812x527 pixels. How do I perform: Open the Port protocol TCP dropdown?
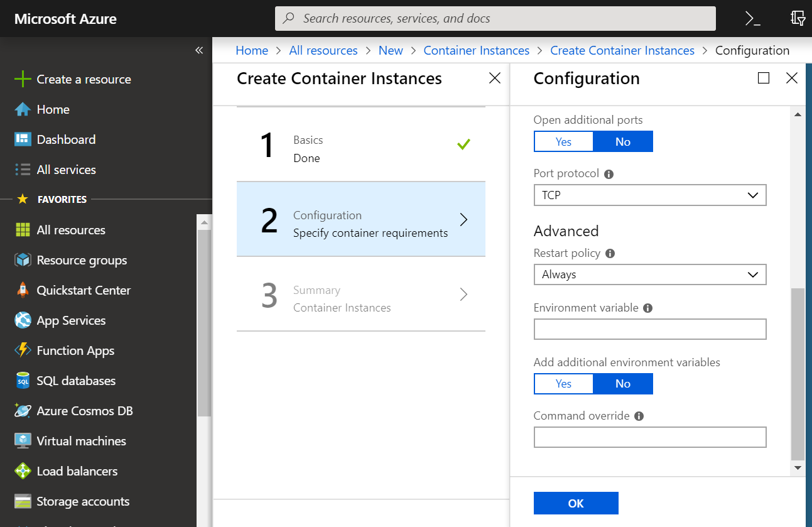coord(650,195)
